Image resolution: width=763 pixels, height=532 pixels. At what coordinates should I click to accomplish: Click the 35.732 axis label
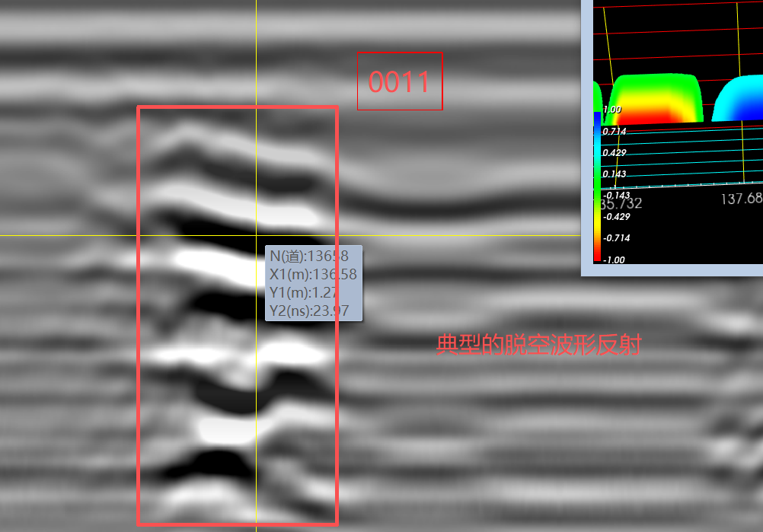coord(621,203)
